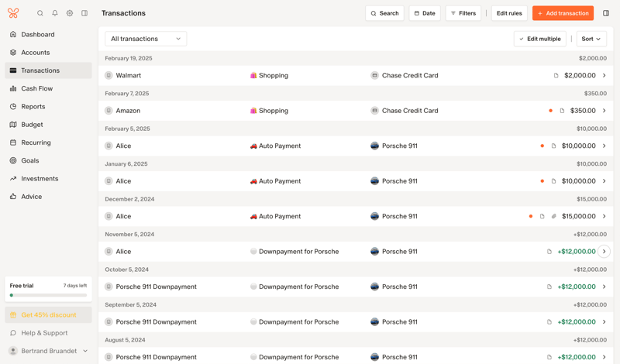620x364 pixels.
Task: Open Budget page
Action: (x=48, y=125)
